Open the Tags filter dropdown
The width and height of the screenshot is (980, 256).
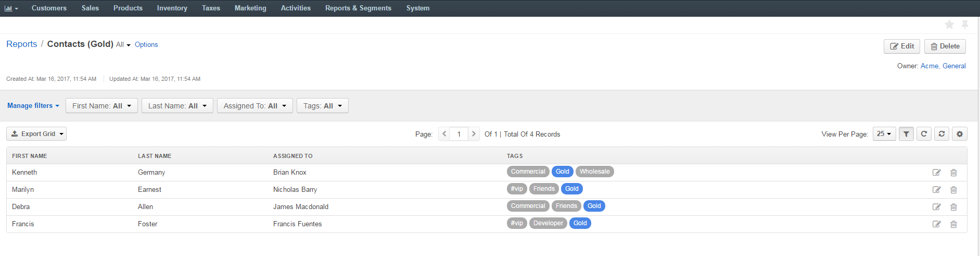coord(323,106)
